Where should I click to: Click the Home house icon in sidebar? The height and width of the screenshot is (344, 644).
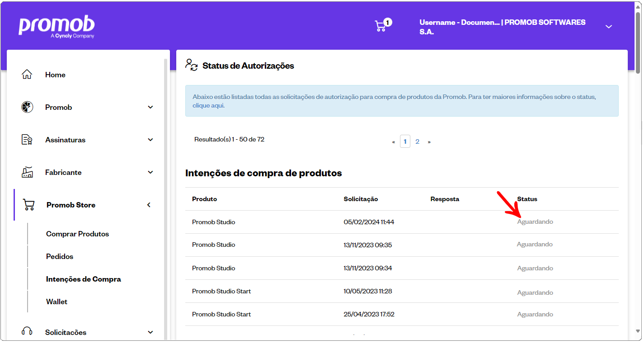point(27,75)
